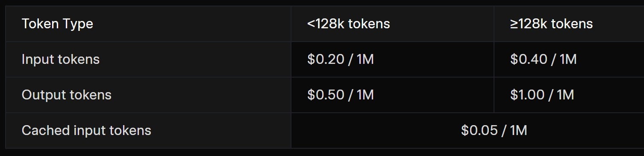644x156 pixels.
Task: Select the ≥128k tokens column header
Action: click(x=551, y=24)
